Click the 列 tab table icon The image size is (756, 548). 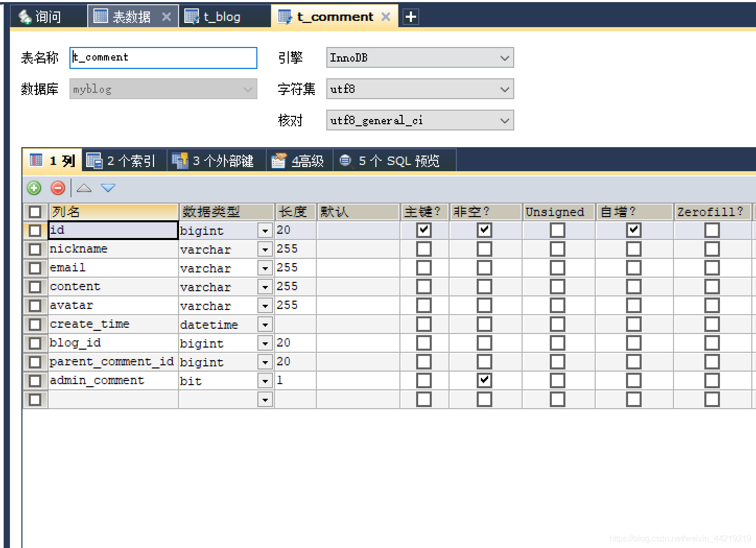36,160
